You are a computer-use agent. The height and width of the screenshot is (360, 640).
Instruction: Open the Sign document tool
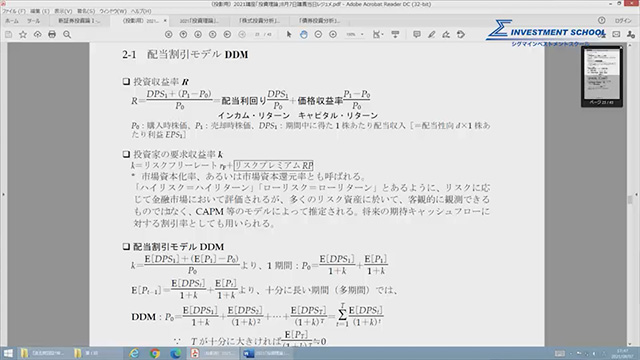point(446,35)
